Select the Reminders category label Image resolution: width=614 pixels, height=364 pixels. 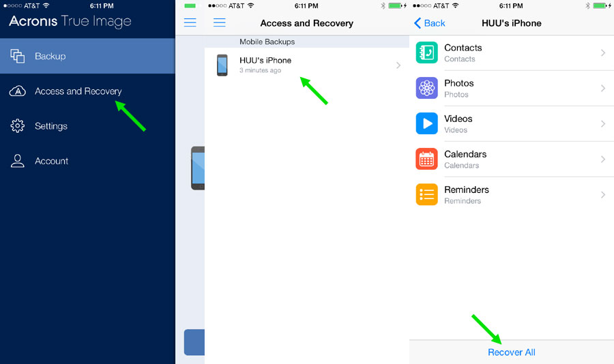click(x=467, y=189)
